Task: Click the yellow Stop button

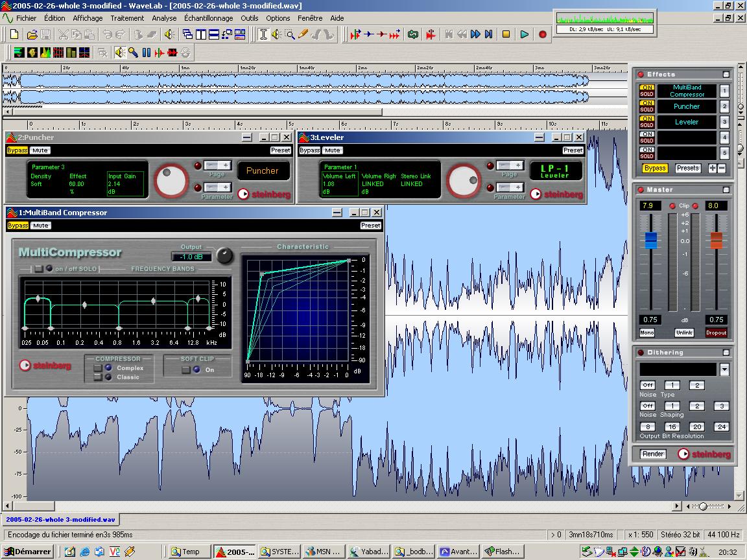Action: click(506, 34)
